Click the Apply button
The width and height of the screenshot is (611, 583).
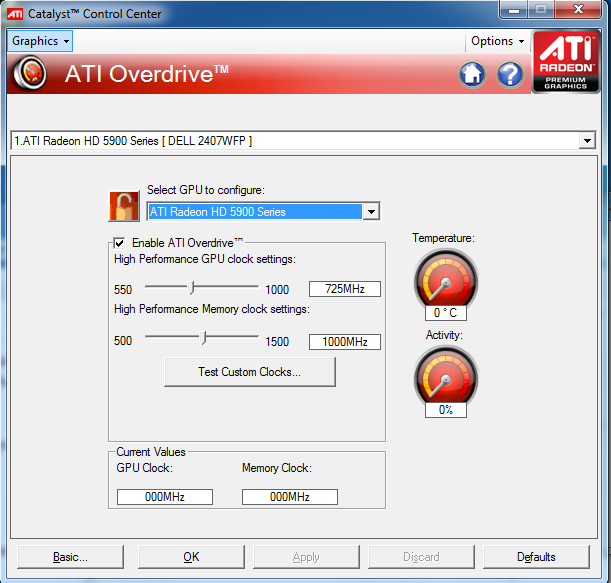306,557
